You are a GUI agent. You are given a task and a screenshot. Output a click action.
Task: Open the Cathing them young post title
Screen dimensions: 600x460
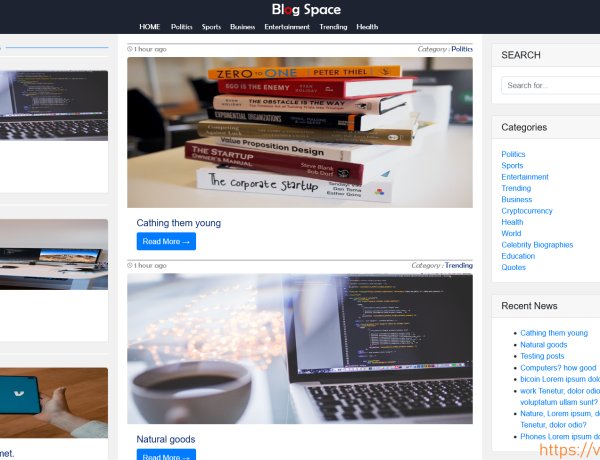pos(179,223)
